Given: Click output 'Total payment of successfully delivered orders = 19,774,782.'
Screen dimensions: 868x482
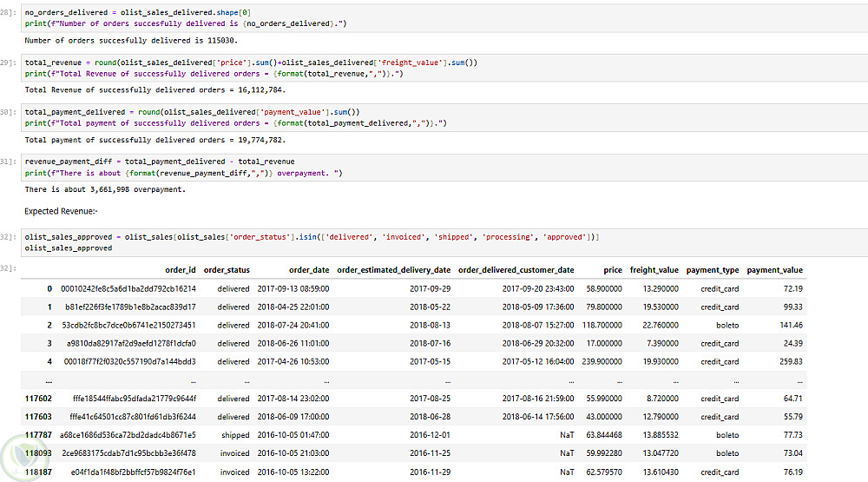Looking at the screenshot, I should click(x=155, y=140).
